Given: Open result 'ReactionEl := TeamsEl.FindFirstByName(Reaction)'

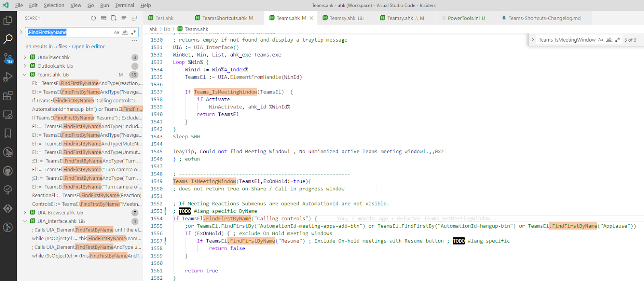Looking at the screenshot, I should (87, 195).
